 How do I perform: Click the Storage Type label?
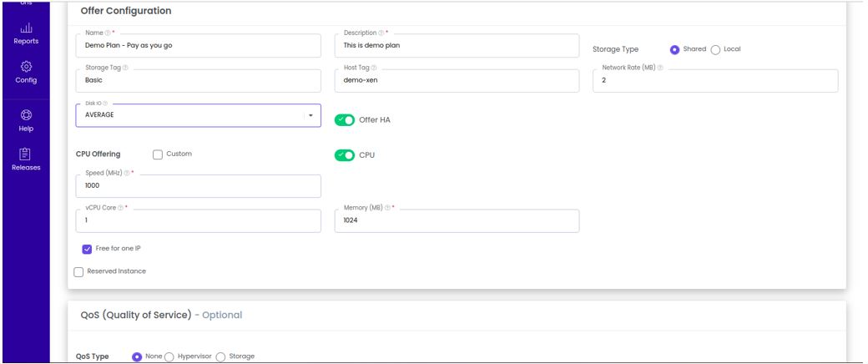pyautogui.click(x=616, y=49)
